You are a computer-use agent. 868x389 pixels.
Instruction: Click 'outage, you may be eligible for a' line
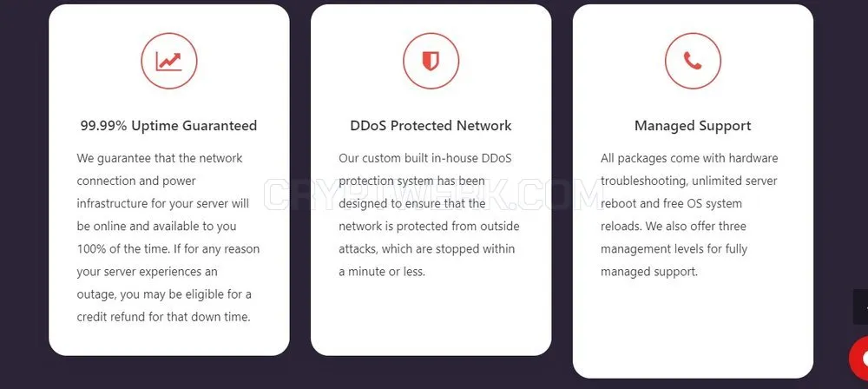point(164,295)
